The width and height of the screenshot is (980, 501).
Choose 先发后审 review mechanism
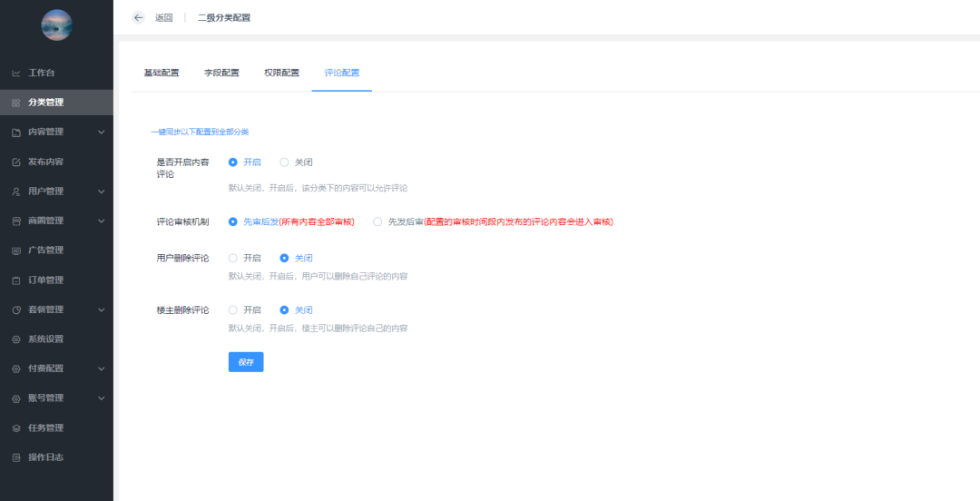(x=377, y=221)
